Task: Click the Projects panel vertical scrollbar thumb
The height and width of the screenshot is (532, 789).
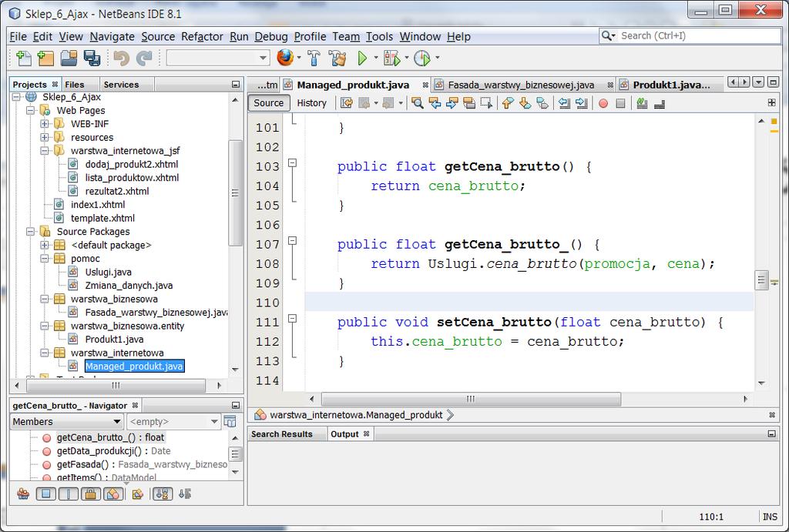Action: (235, 193)
